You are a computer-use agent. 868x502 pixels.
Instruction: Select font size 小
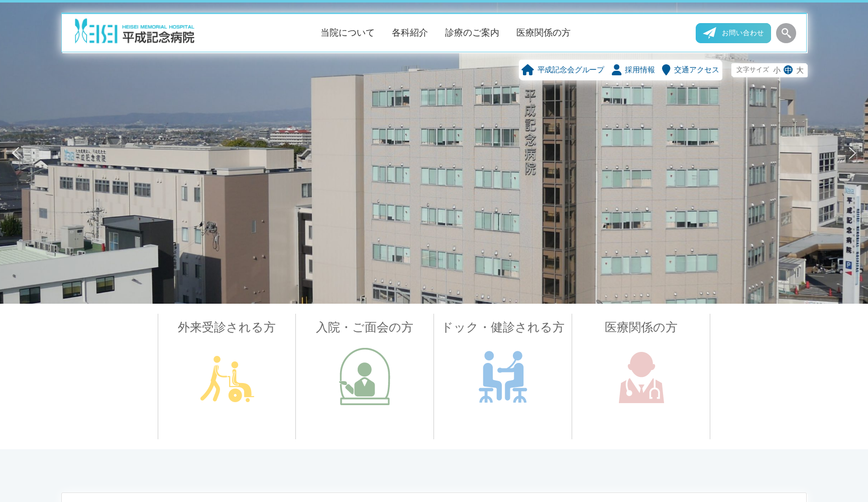point(776,70)
